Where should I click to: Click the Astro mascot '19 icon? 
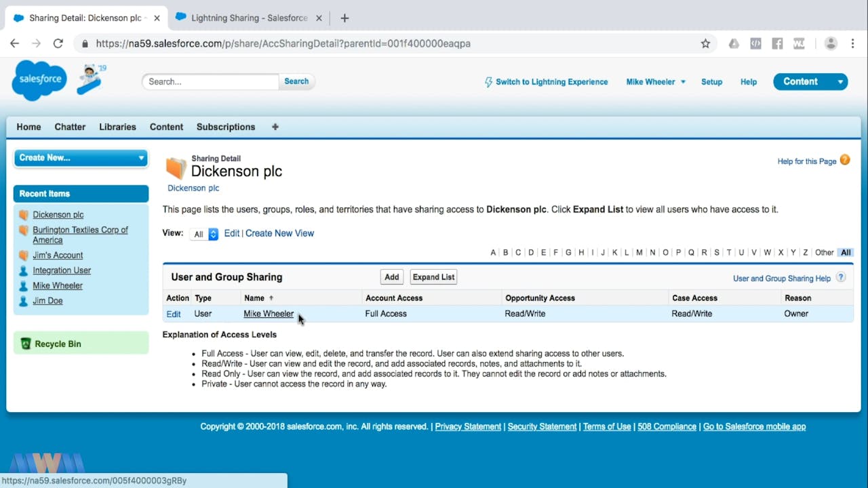pos(91,79)
